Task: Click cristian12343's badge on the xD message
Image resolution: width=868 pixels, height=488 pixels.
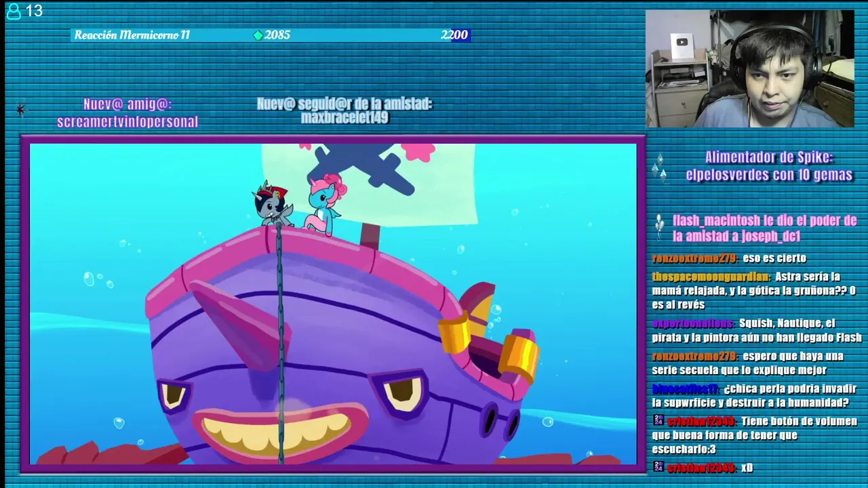Action: click(658, 467)
